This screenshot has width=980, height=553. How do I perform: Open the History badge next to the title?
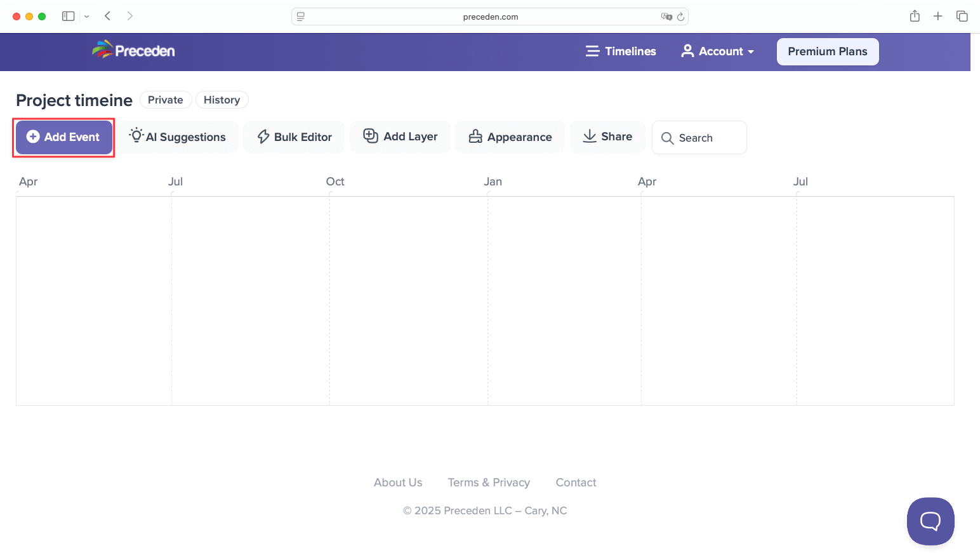(x=222, y=100)
